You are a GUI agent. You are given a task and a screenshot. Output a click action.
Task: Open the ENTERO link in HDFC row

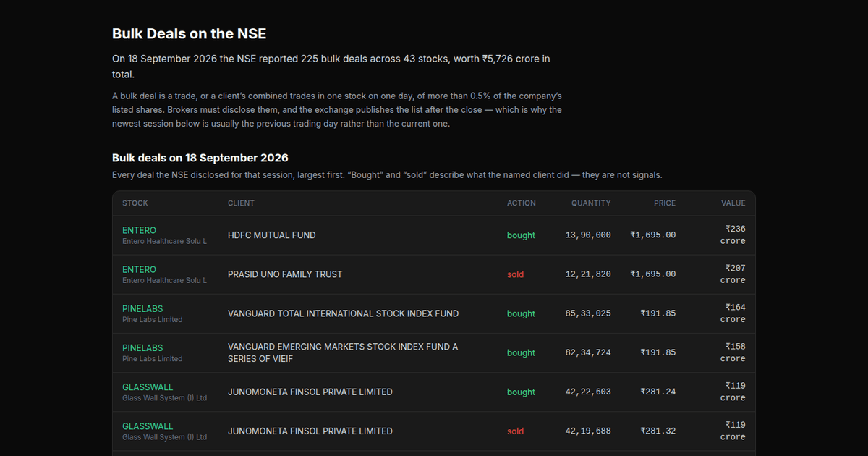[x=139, y=230]
